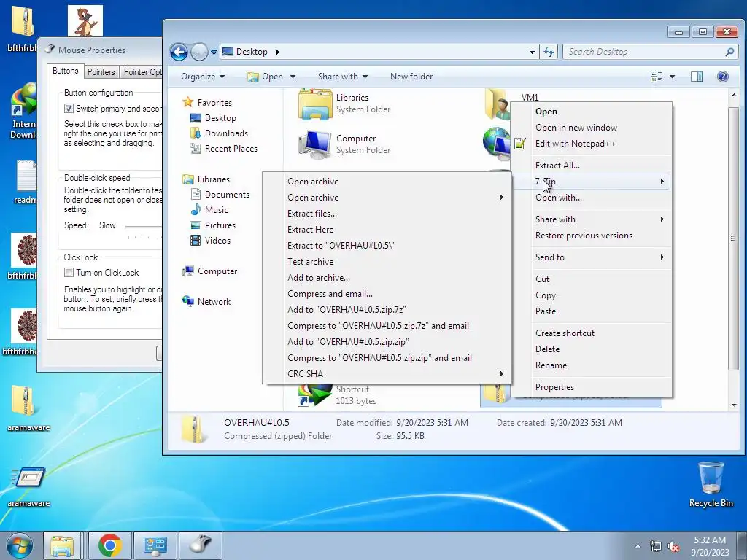This screenshot has height=560, width=747.
Task: Select Edit with Notepad++
Action: coord(591,144)
